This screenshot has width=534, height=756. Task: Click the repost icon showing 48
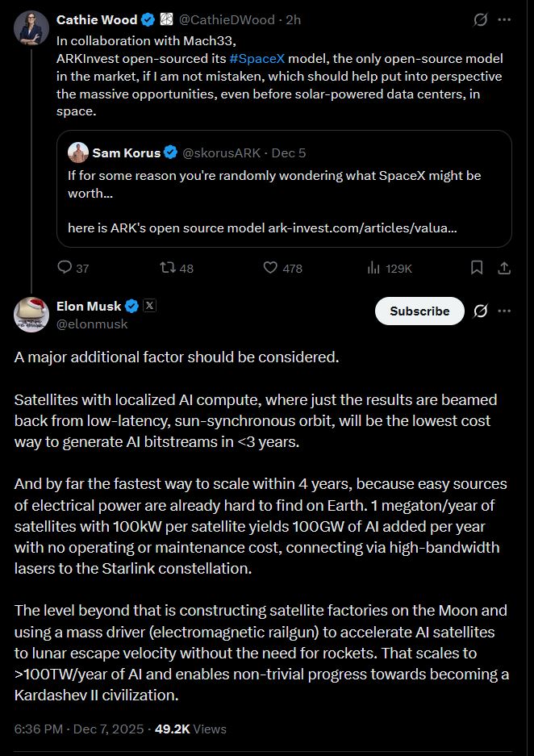click(x=169, y=268)
